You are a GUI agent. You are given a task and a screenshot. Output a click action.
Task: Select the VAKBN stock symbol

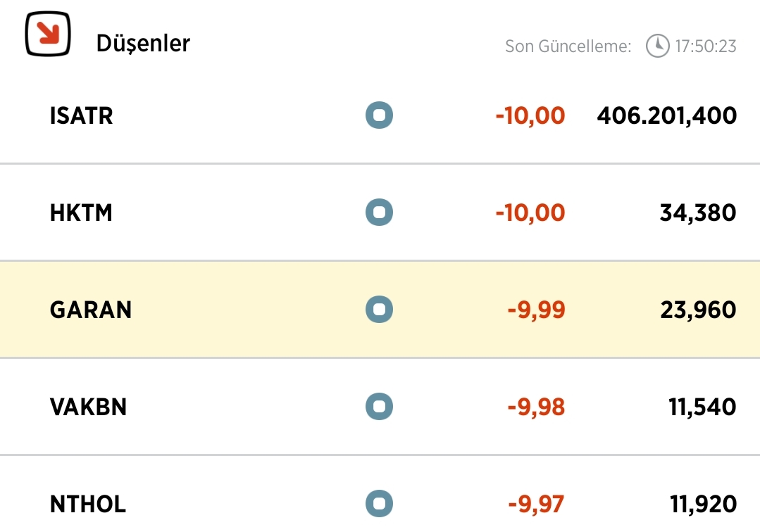click(88, 407)
